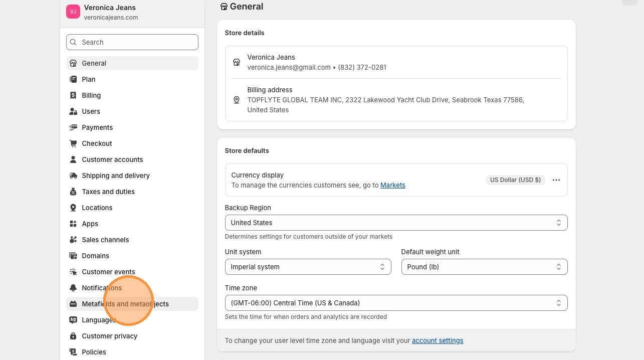Click the Locations pin icon
Image resolution: width=644 pixels, height=360 pixels.
pos(73,208)
